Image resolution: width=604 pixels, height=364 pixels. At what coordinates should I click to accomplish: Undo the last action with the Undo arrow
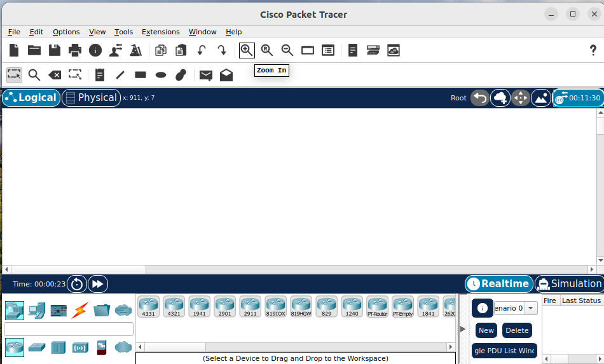(x=202, y=50)
